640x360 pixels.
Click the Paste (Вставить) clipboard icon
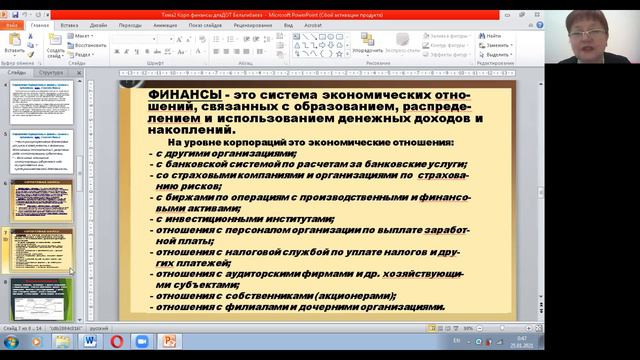[14, 40]
